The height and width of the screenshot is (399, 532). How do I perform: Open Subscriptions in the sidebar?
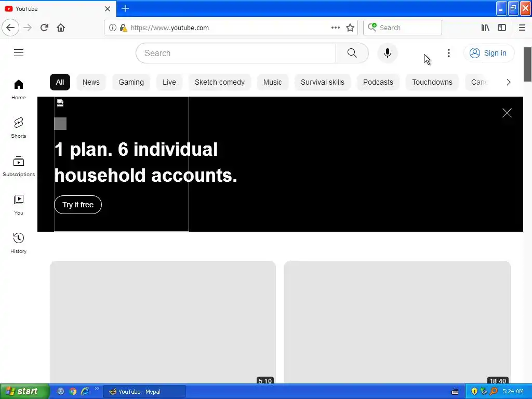(19, 166)
